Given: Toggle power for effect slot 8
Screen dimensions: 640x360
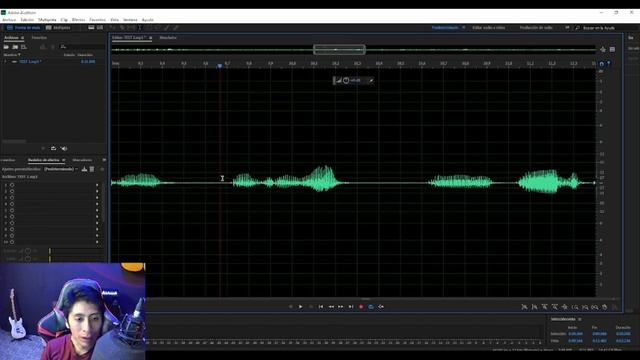Looking at the screenshot, I should coord(12,229).
